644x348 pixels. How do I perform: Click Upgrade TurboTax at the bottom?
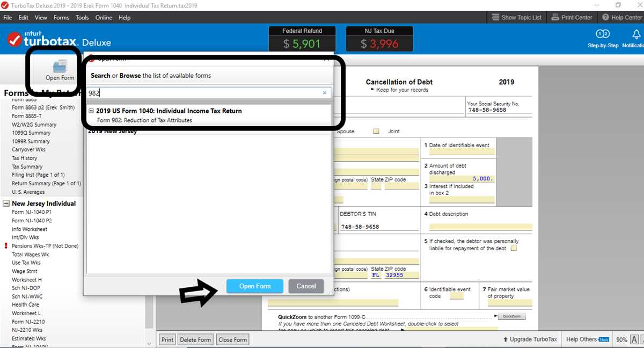click(x=530, y=339)
